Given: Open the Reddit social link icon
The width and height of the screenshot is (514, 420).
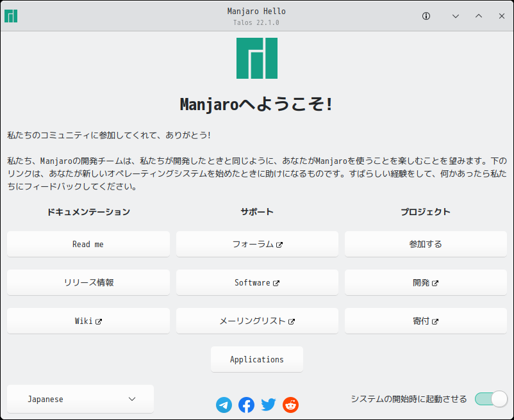Looking at the screenshot, I should pyautogui.click(x=291, y=405).
